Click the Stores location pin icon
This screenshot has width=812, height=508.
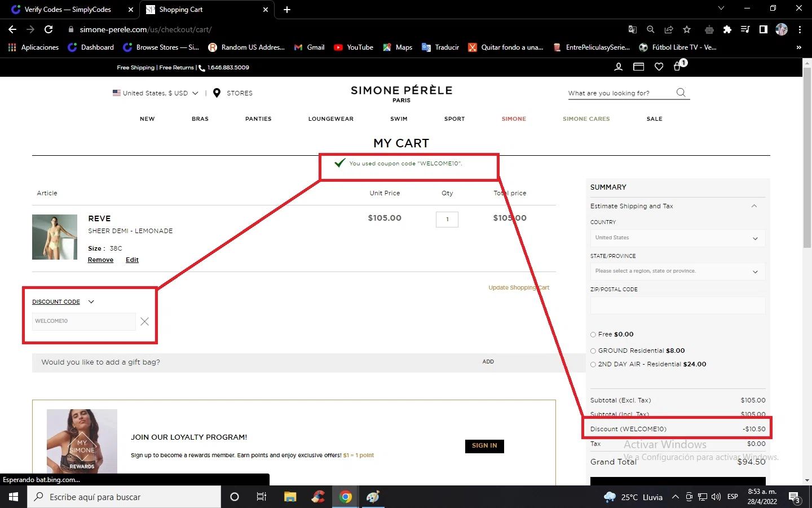(217, 93)
